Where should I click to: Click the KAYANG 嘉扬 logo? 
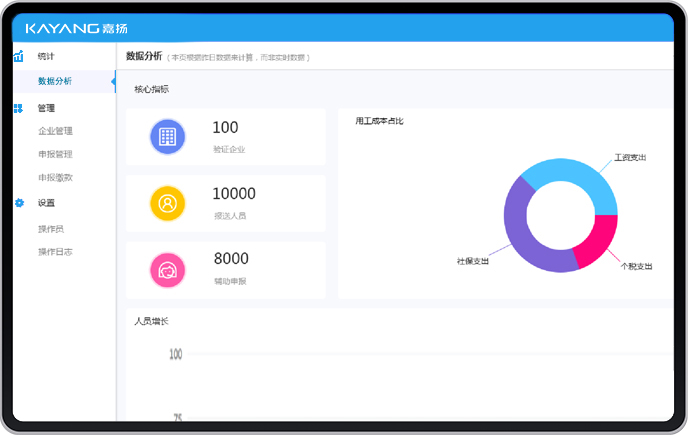(x=77, y=28)
